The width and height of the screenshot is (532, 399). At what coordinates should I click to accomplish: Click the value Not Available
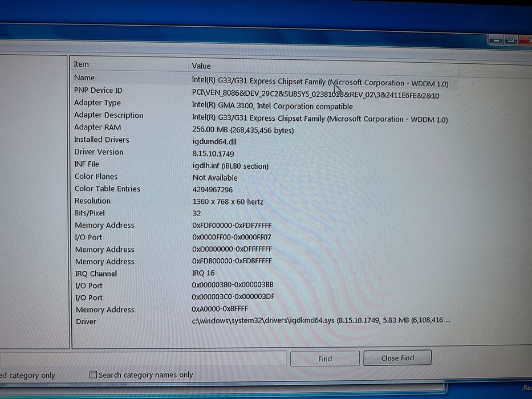tap(215, 178)
